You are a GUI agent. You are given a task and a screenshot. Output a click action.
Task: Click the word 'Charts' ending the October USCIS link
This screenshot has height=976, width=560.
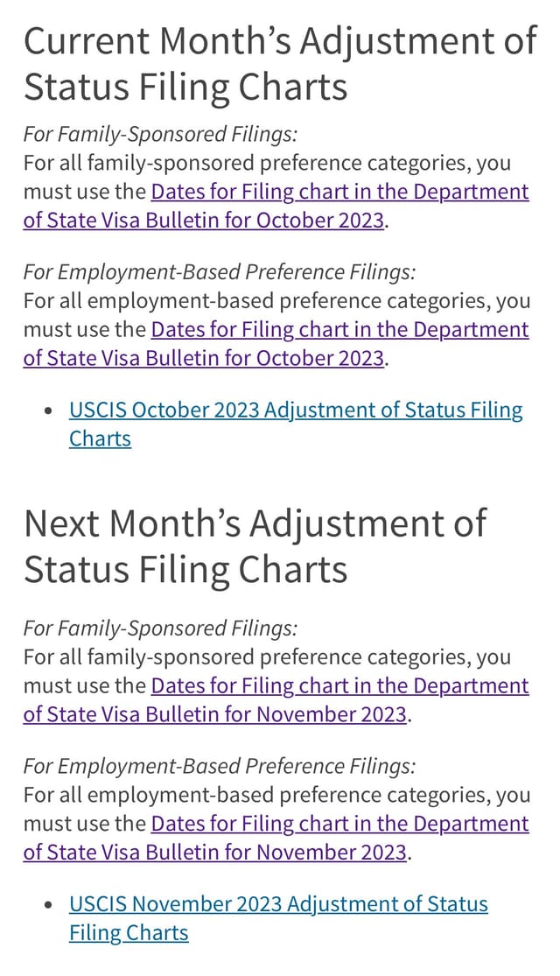[100, 439]
